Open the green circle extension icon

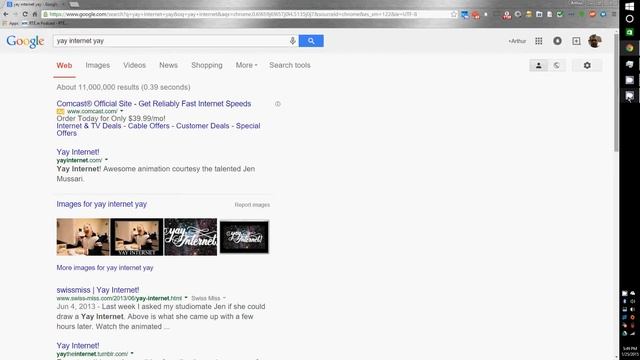tap(582, 14)
